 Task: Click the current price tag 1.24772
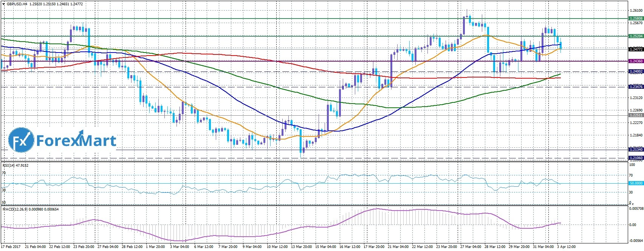tap(636, 49)
